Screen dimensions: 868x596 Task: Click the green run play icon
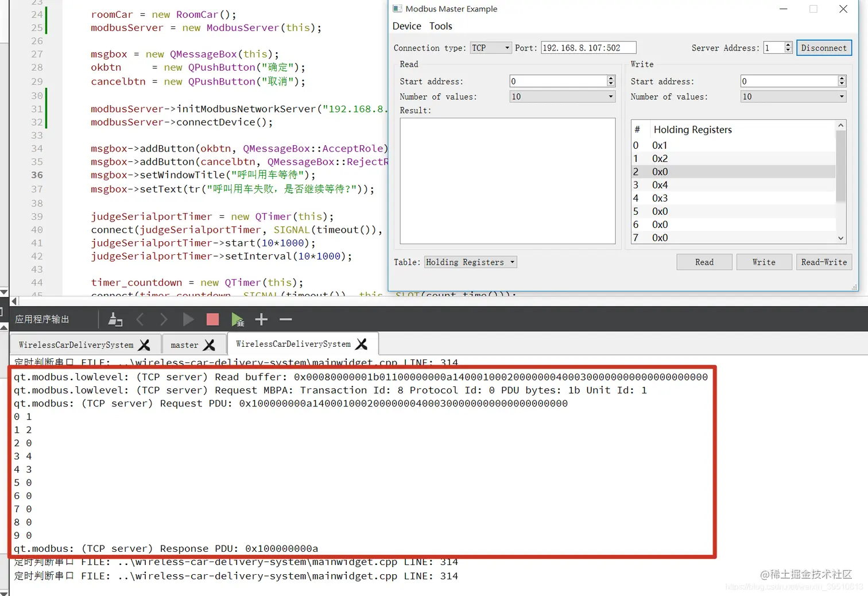click(188, 319)
